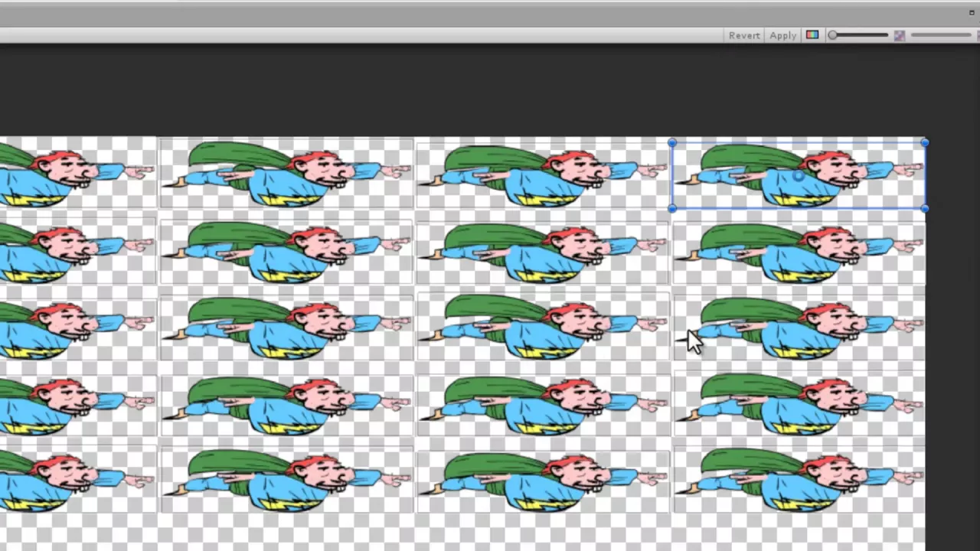
Task: Select the bottom-row sprite in the rightmost column
Action: click(x=798, y=481)
